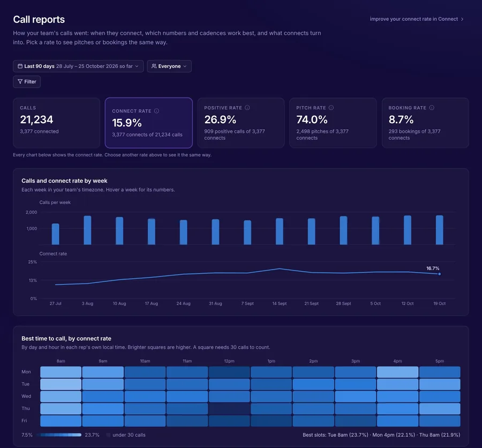Screen dimensions: 482x448
Task: Click the Thu 9am heatmap square
Action: (x=103, y=409)
